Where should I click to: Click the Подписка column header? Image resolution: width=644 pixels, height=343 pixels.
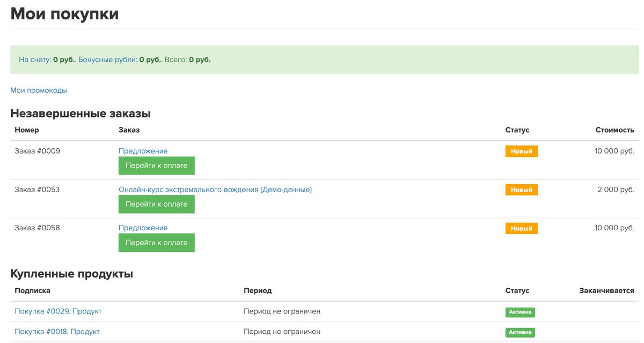click(33, 290)
